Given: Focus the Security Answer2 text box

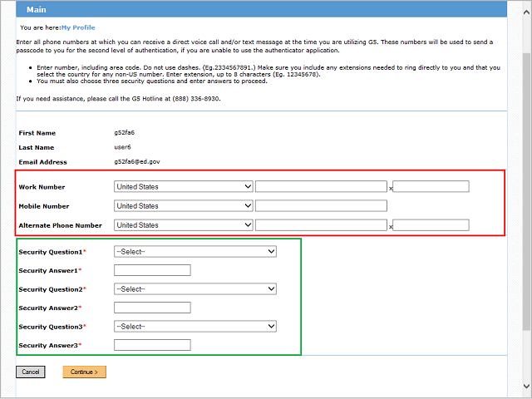Looking at the screenshot, I should [x=152, y=308].
